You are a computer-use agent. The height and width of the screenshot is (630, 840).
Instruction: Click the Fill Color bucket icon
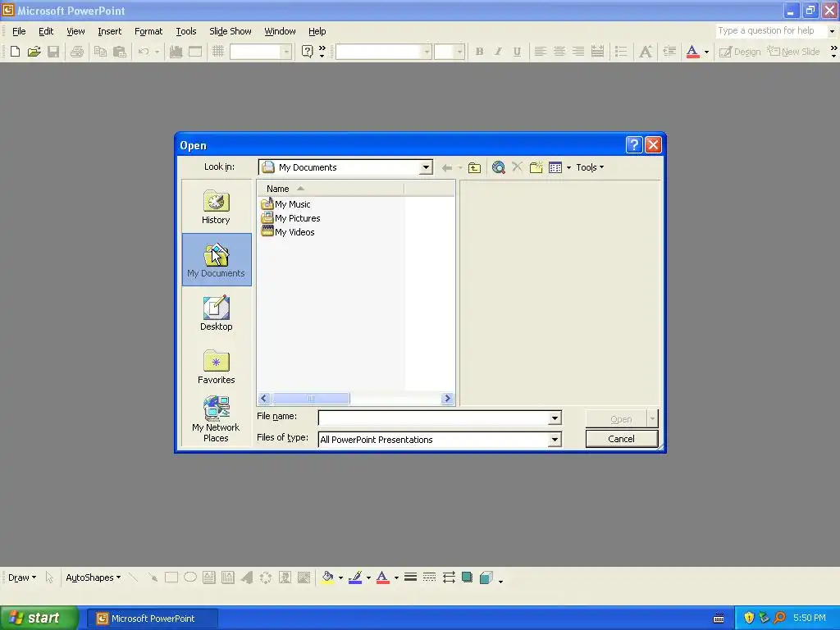(328, 577)
